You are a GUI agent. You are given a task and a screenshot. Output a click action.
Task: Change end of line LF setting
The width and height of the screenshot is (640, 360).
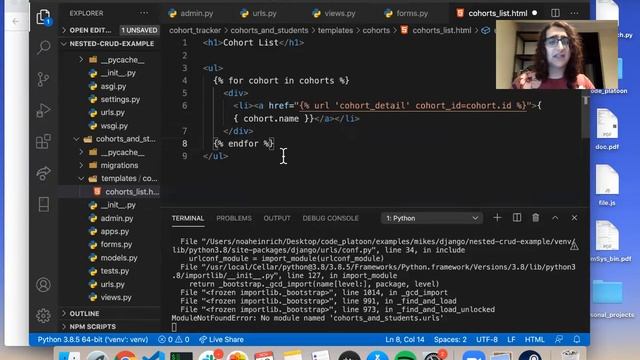point(511,340)
